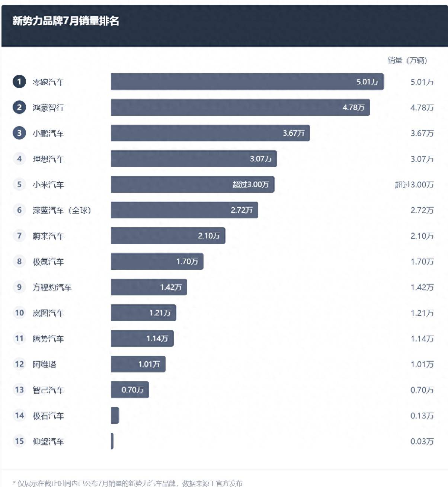The height and width of the screenshot is (487, 448).
Task: Select the rank 10 number badge
Action: pyautogui.click(x=19, y=313)
